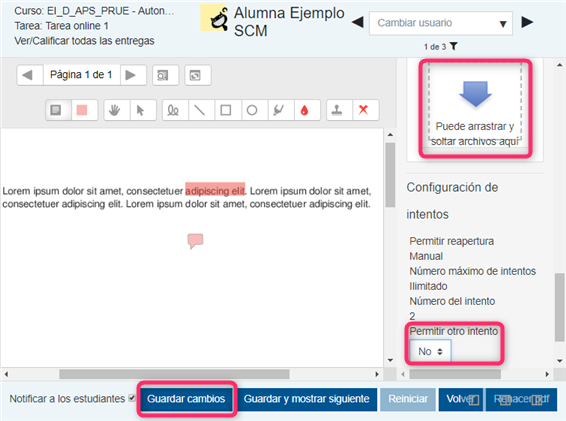Click the Configuración de intentos heading
The image size is (566, 421).
coord(452,201)
